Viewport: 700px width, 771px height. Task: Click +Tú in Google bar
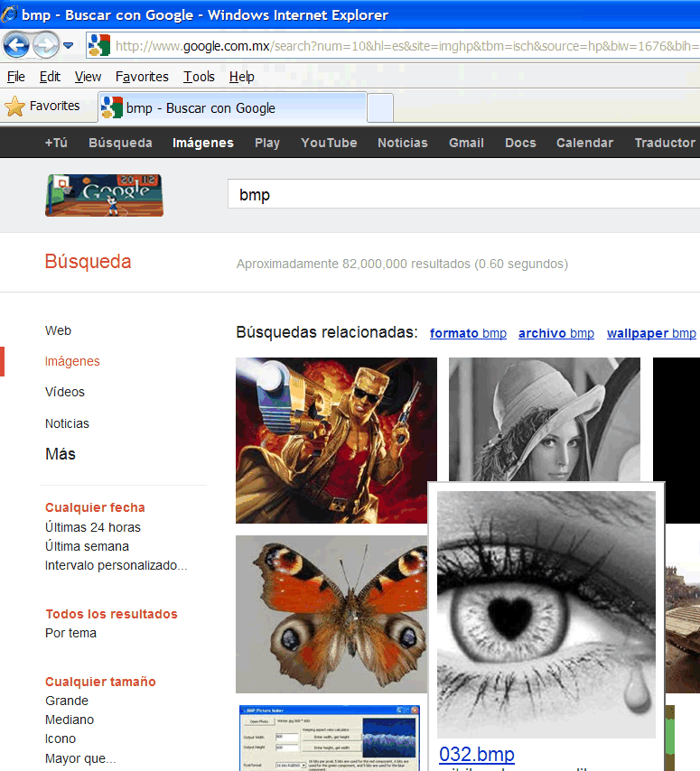56,143
